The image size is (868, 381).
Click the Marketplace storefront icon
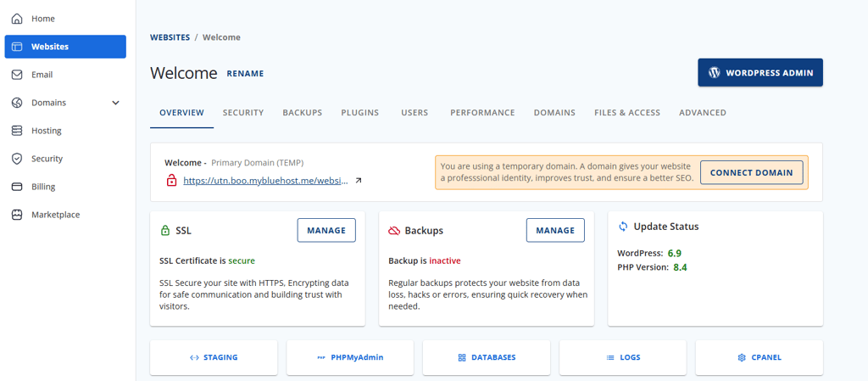pyautogui.click(x=17, y=215)
